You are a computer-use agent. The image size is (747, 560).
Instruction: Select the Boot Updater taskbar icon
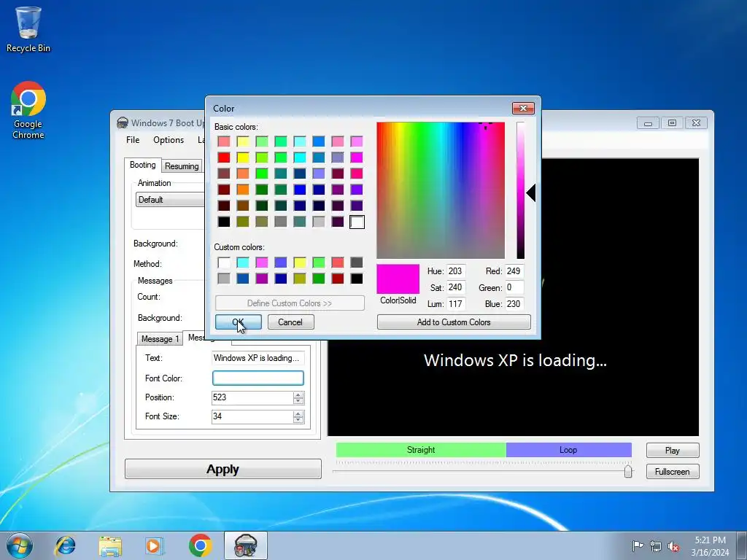coord(246,545)
